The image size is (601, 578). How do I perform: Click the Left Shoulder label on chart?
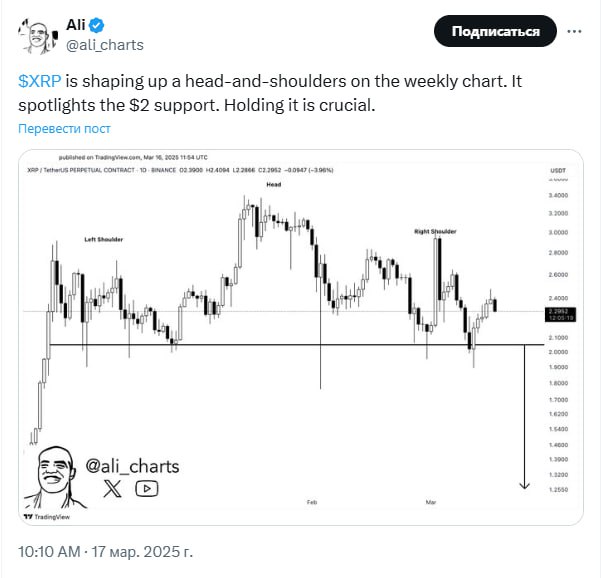click(103, 240)
